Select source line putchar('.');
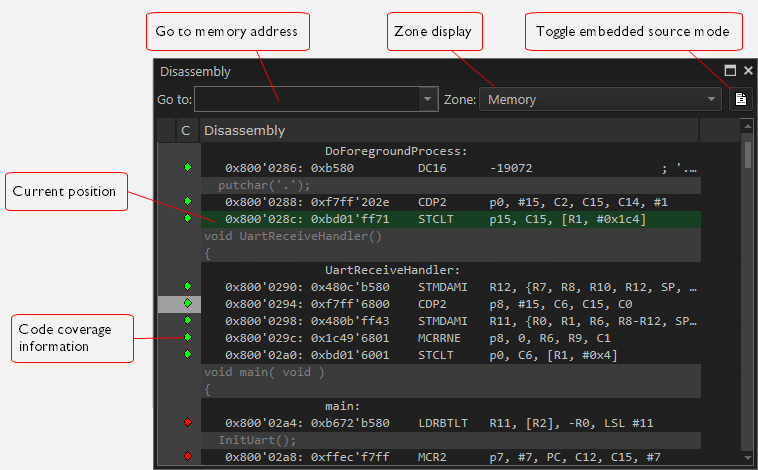The height and width of the screenshot is (470, 758). click(x=451, y=185)
